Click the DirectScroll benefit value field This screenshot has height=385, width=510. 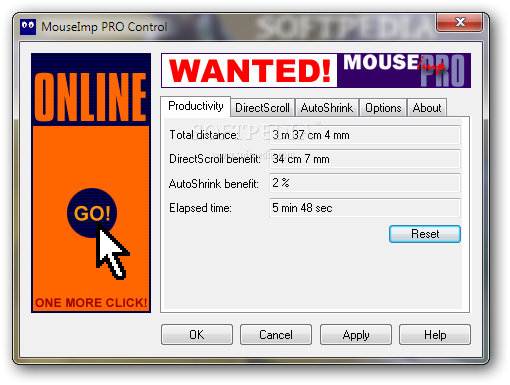point(365,159)
